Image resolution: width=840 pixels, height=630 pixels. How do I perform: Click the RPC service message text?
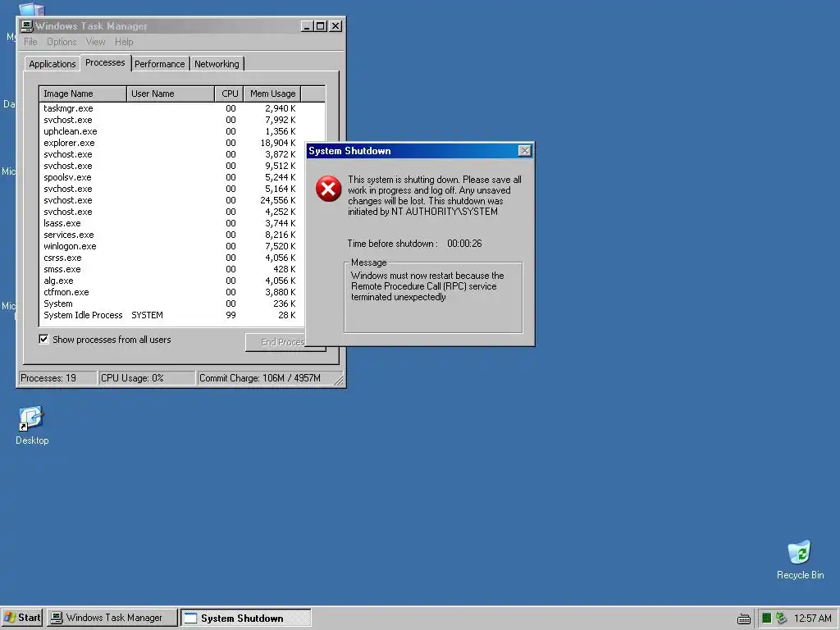coord(427,286)
